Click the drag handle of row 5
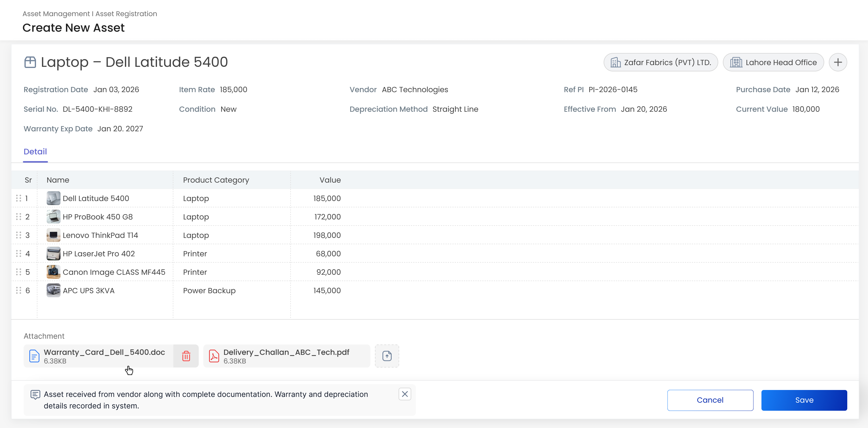Image resolution: width=868 pixels, height=428 pixels. (18, 272)
